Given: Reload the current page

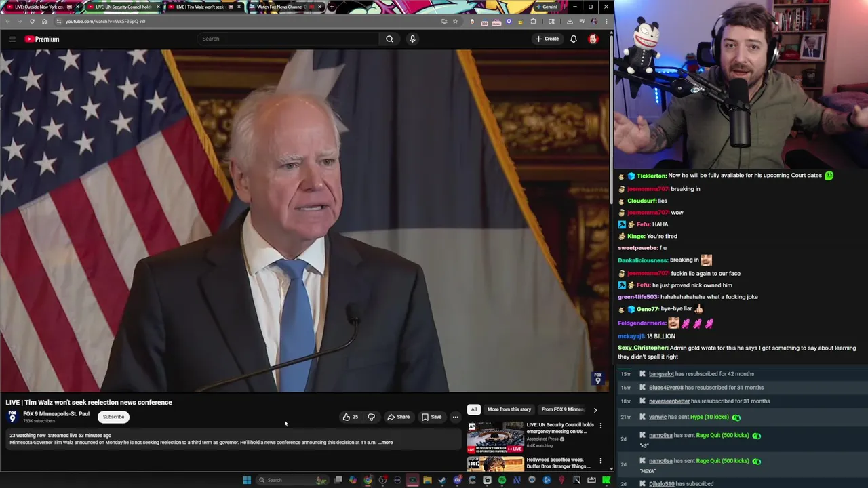Looking at the screenshot, I should [x=32, y=21].
